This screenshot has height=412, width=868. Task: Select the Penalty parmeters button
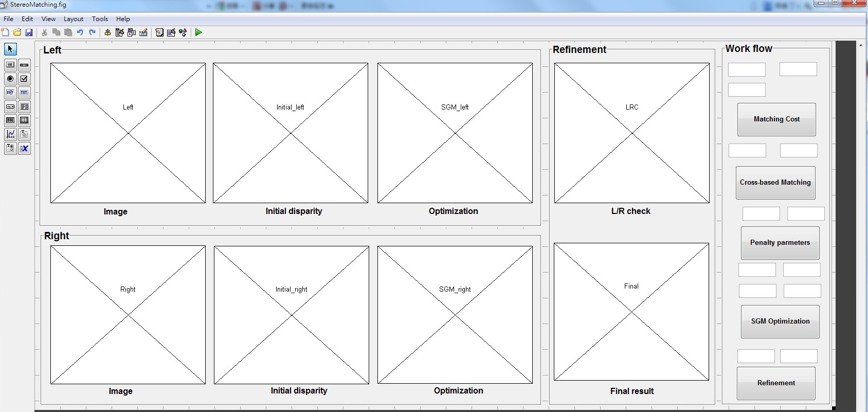(780, 243)
